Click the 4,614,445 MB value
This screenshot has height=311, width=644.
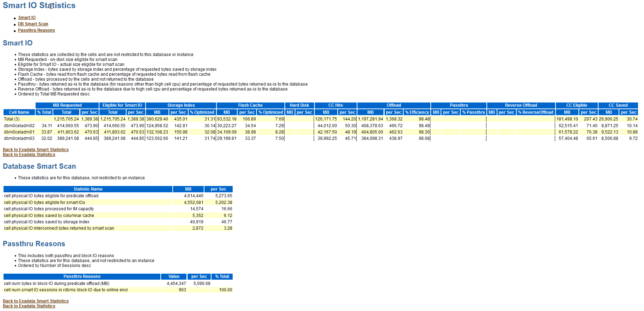(x=194, y=196)
